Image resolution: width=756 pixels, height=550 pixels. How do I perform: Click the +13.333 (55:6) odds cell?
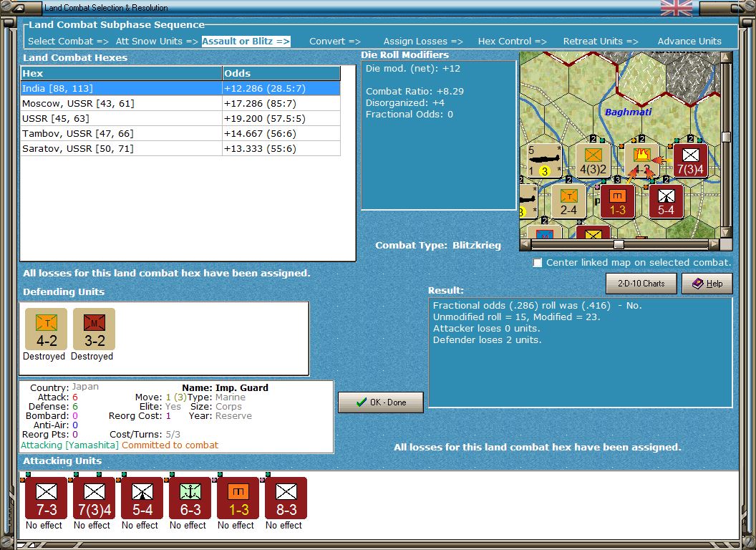(x=281, y=148)
